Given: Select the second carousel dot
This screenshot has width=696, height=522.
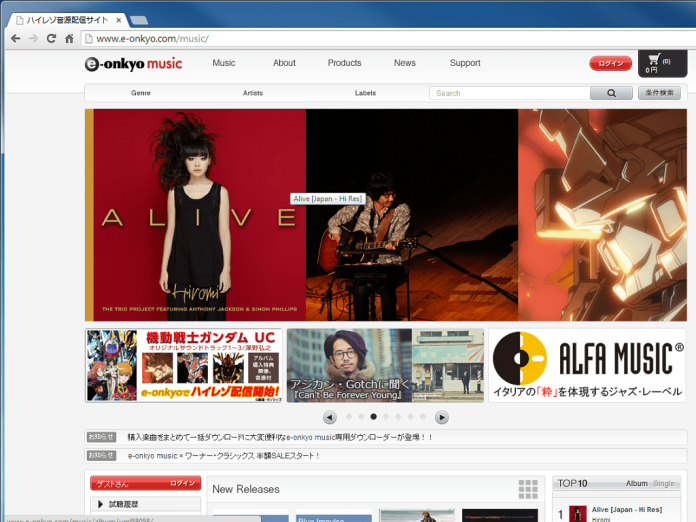Looking at the screenshot, I should 361,417.
